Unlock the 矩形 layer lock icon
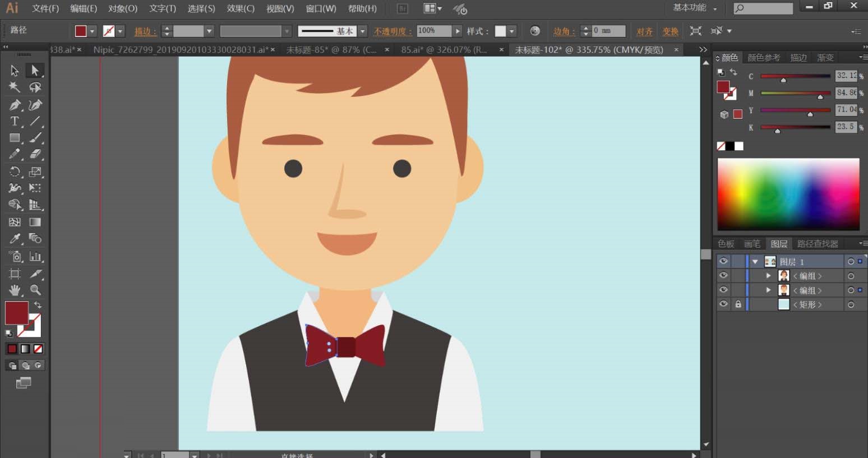 click(x=738, y=304)
